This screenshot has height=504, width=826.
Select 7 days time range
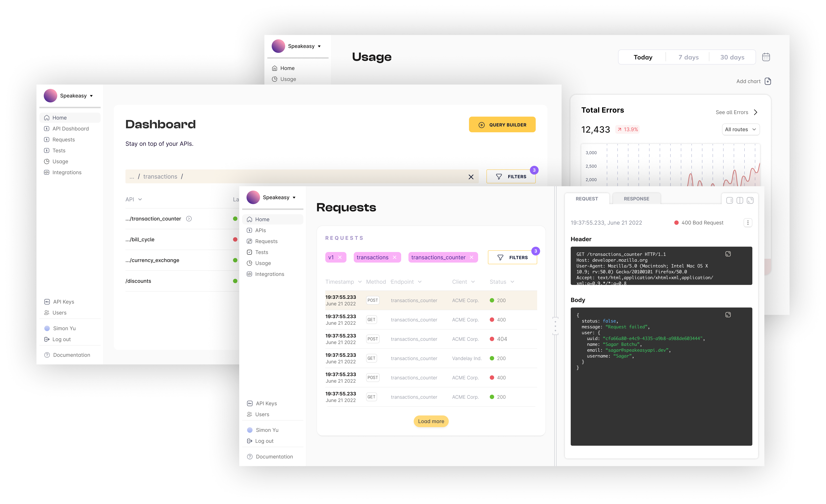tap(688, 57)
